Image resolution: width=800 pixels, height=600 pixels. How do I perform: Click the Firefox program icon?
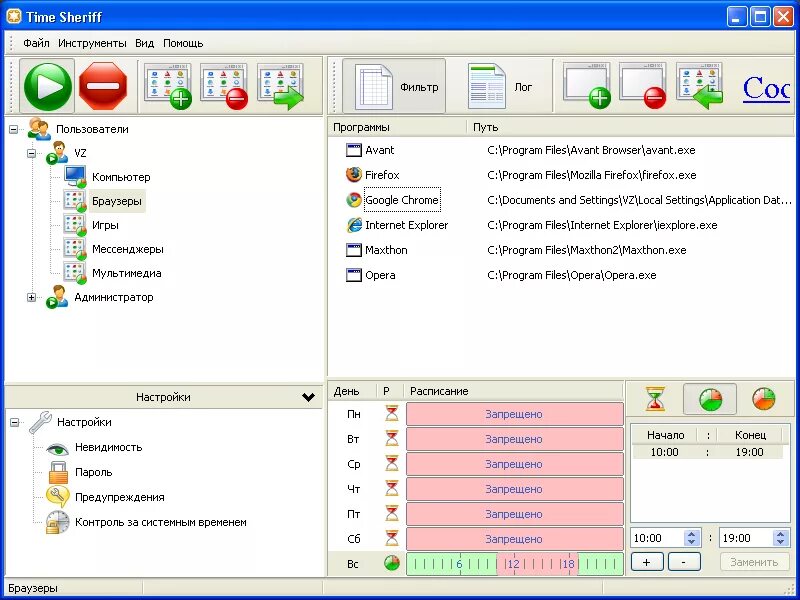point(354,175)
